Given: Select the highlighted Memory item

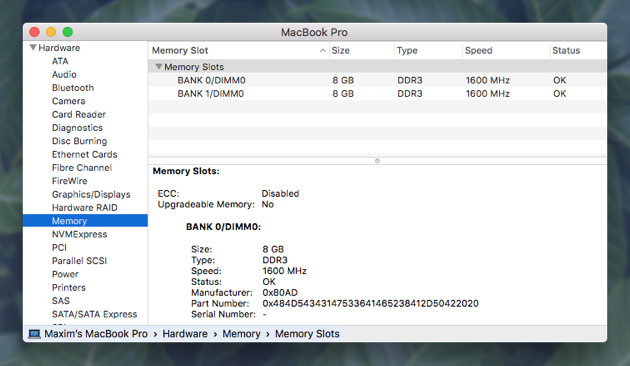Looking at the screenshot, I should click(85, 221).
